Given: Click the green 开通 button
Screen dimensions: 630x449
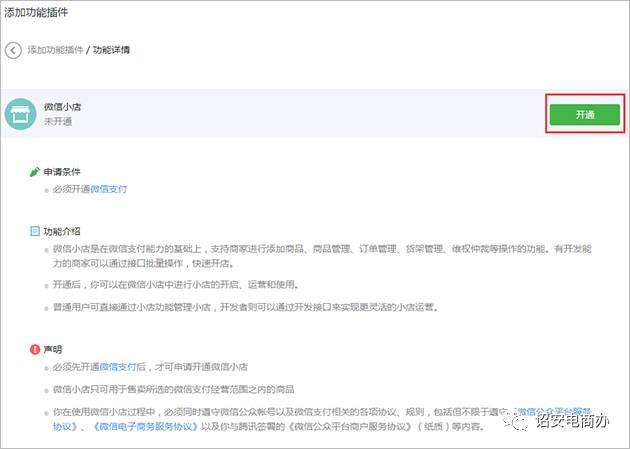Looking at the screenshot, I should click(585, 114).
